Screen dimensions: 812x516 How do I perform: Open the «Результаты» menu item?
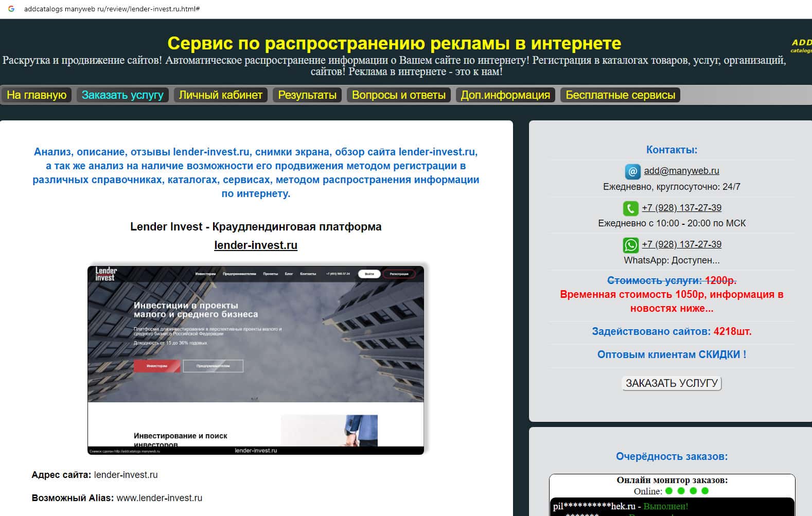pyautogui.click(x=307, y=95)
